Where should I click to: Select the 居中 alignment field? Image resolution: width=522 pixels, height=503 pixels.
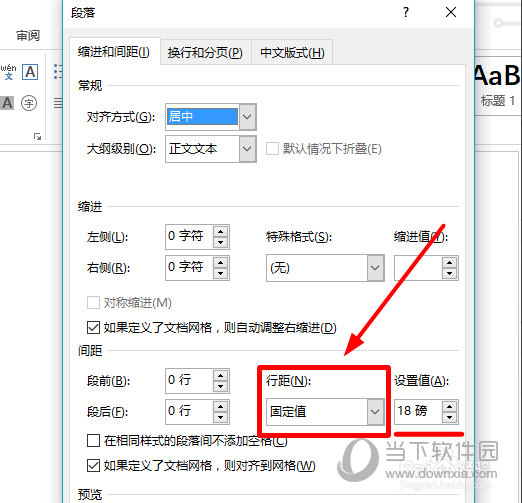tap(202, 117)
